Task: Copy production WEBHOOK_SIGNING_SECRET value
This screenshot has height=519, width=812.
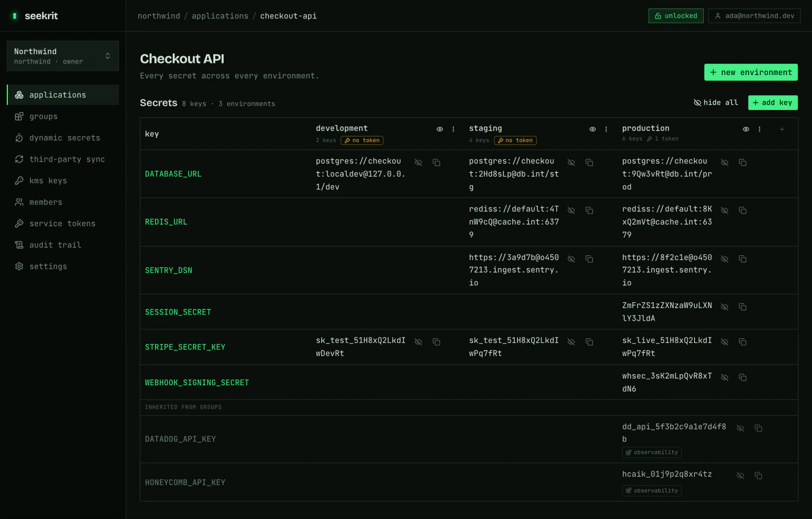Action: [x=742, y=377]
